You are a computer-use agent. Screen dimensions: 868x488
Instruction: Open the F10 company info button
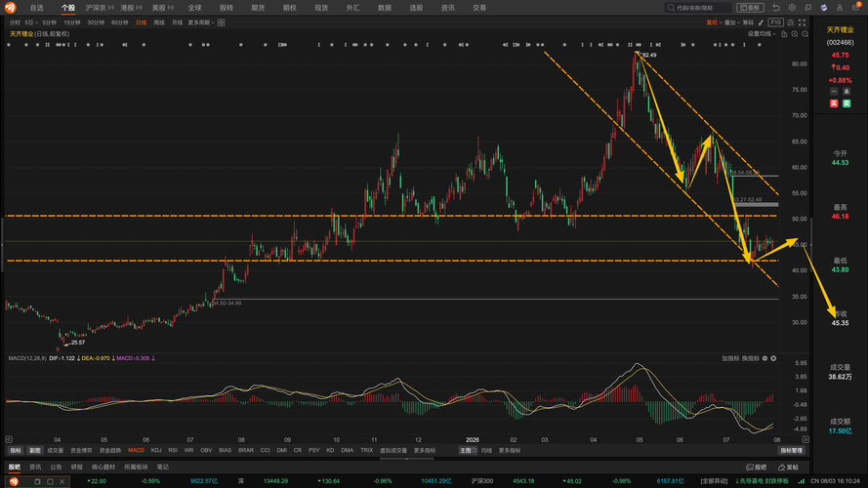pyautogui.click(x=775, y=22)
